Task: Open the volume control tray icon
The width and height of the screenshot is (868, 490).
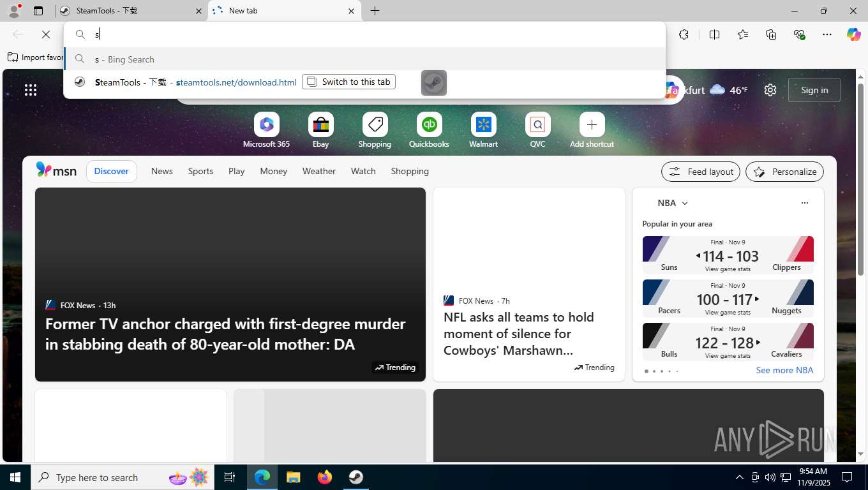Action: 770,477
